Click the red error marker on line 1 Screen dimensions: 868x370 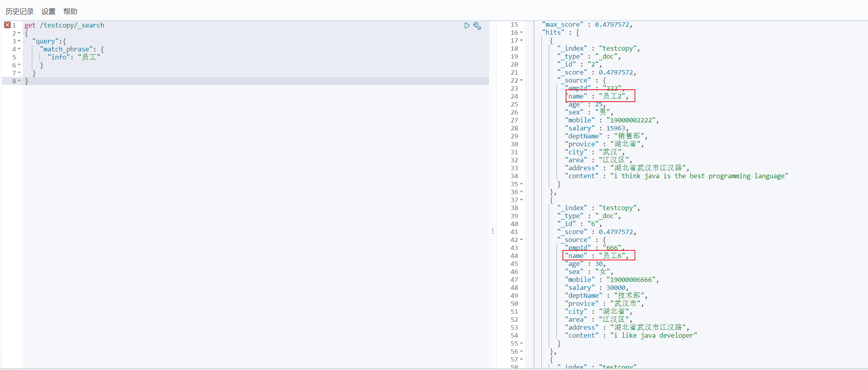[x=7, y=25]
